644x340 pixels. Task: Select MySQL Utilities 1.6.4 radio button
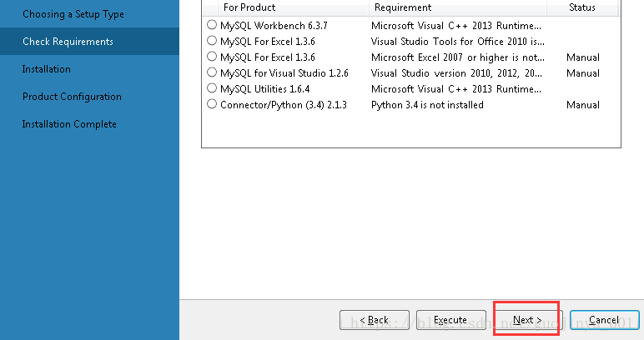[212, 88]
